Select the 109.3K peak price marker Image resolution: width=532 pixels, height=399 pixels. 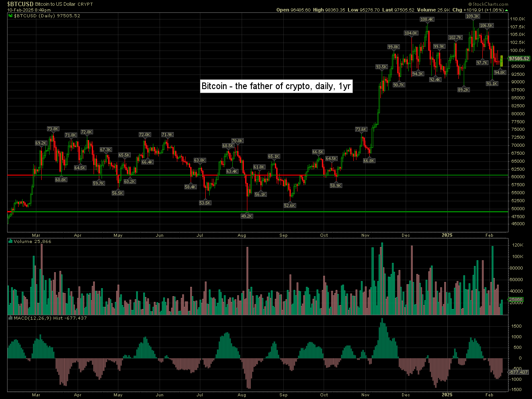473,16
